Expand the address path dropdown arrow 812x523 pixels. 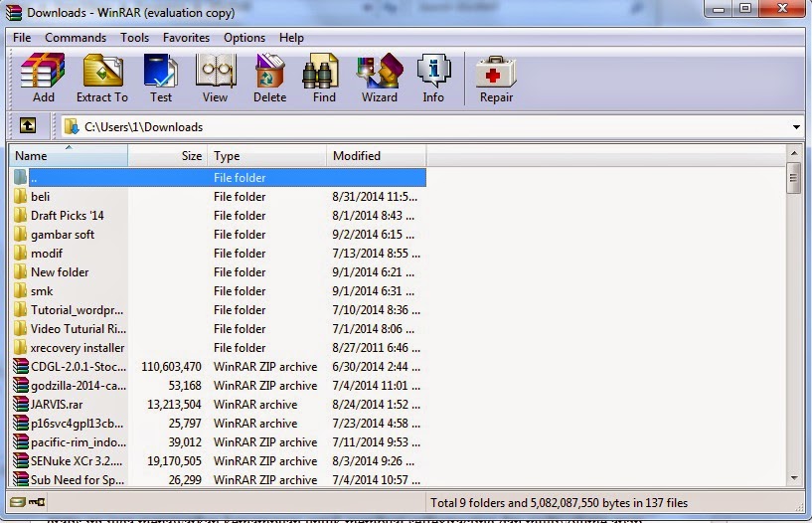pyautogui.click(x=796, y=127)
